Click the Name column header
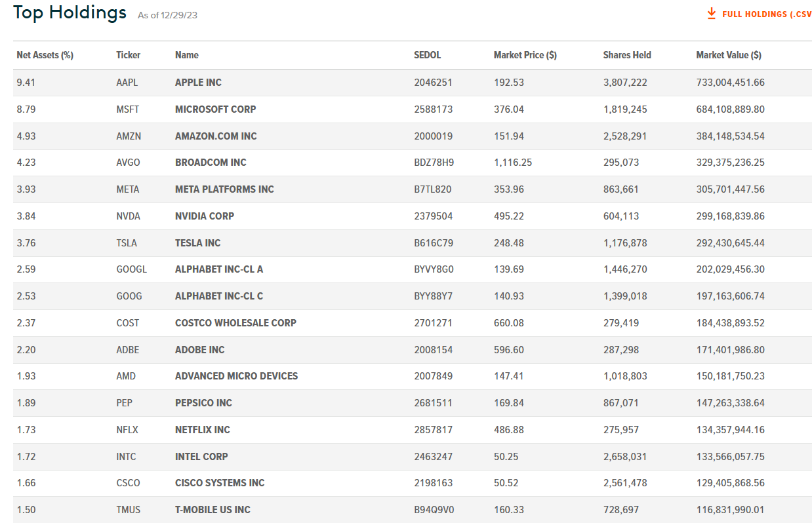The width and height of the screenshot is (812, 523). click(186, 55)
